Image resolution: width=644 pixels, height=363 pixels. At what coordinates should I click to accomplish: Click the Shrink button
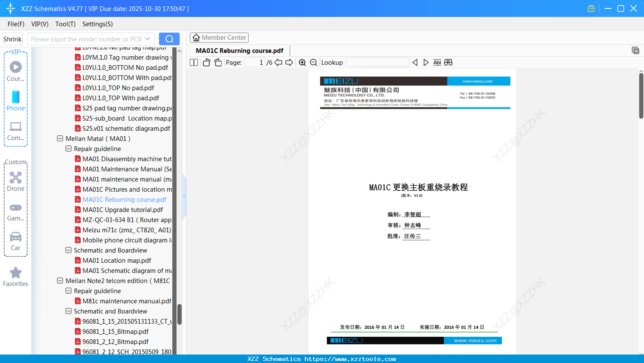[x=12, y=38]
